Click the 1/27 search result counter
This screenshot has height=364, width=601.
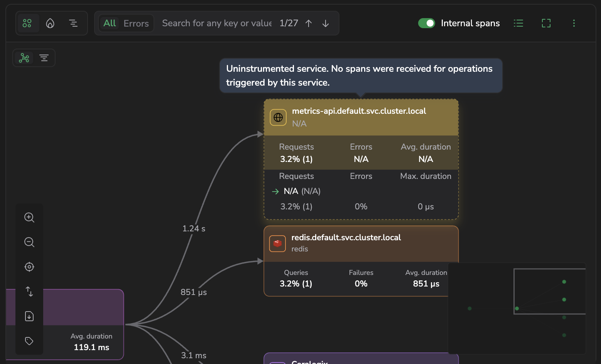click(x=289, y=23)
